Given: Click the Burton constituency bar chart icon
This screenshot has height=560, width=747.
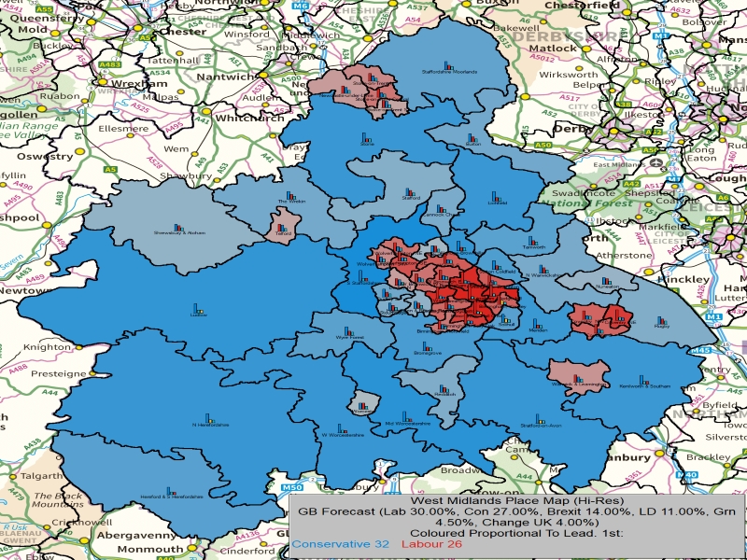Looking at the screenshot, I should pyautogui.click(x=472, y=138).
